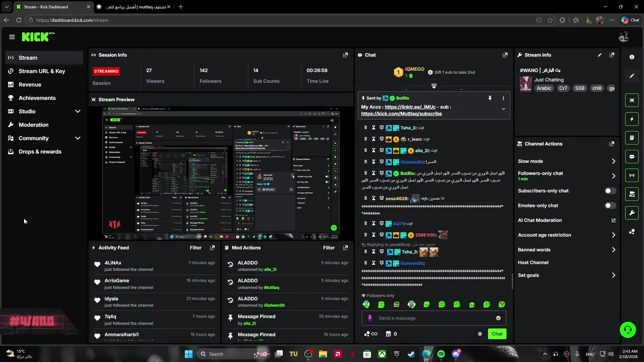Click the lightning bolt icon in right sidebar

coord(632,119)
